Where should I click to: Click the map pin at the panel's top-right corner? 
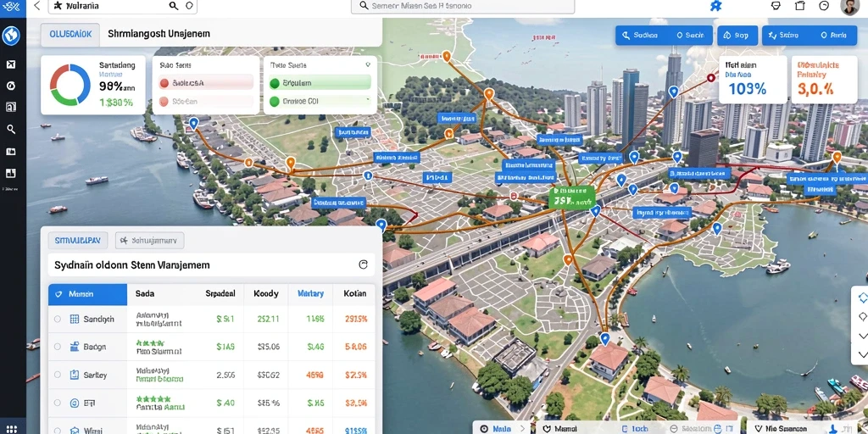point(381,225)
